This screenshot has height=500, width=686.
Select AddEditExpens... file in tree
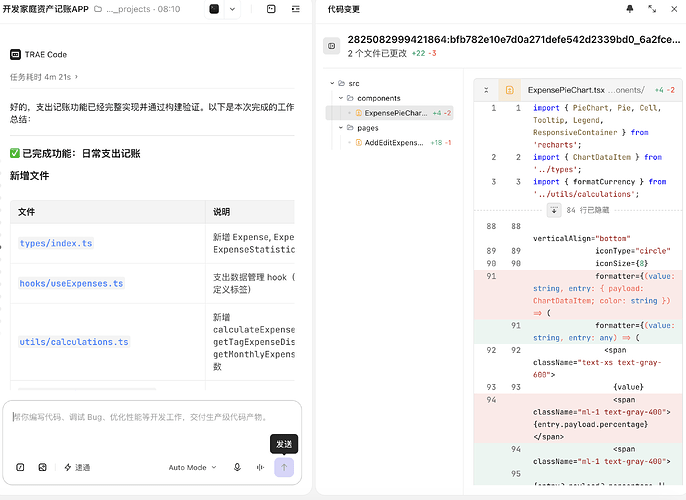[x=389, y=143]
